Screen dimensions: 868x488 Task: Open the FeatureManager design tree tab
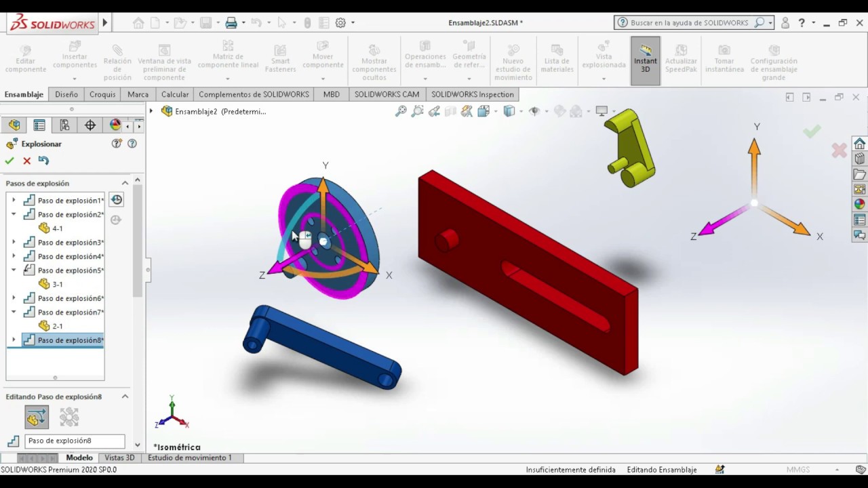click(14, 125)
